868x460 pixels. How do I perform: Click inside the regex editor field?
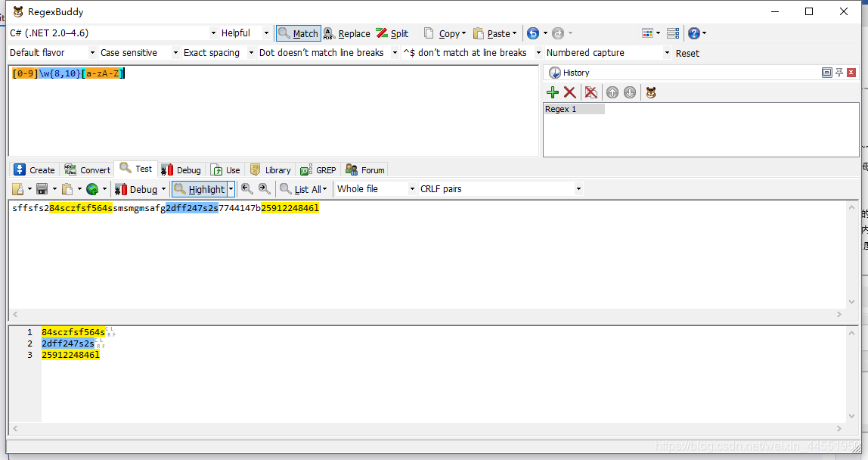pyautogui.click(x=274, y=111)
